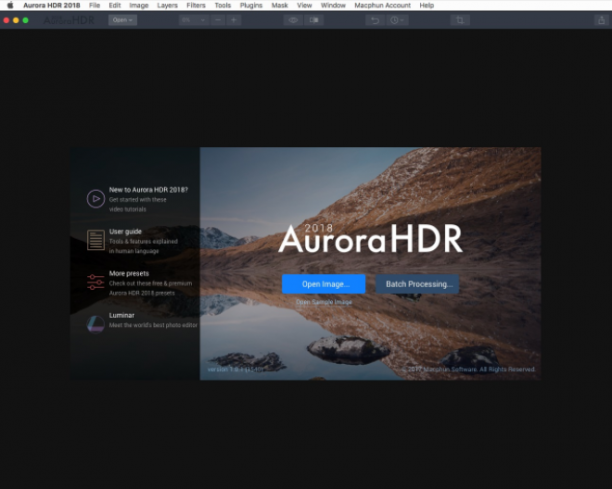Open the Window menu

[333, 5]
